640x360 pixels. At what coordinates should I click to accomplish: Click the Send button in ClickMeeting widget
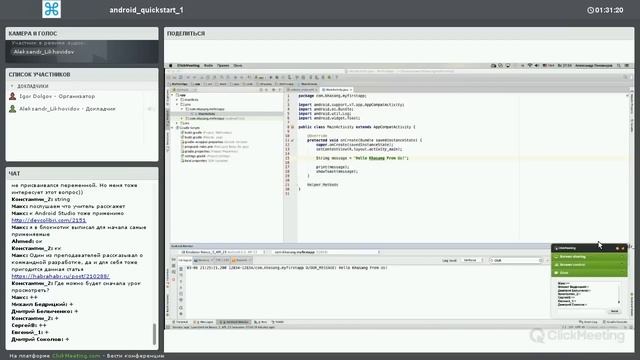(614, 311)
